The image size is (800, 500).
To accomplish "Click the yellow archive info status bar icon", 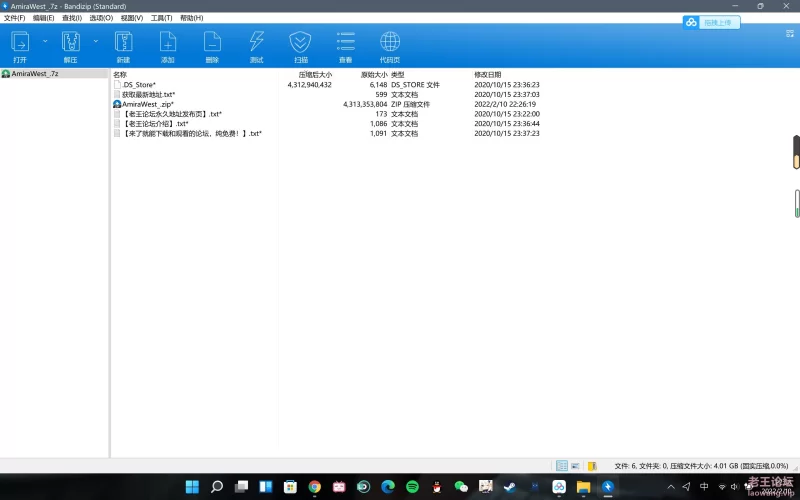I will (592, 466).
